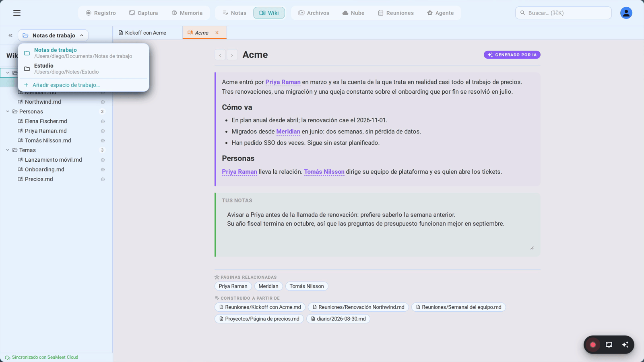Go to the Archivos section
This screenshot has height=362, width=644.
pos(314,13)
